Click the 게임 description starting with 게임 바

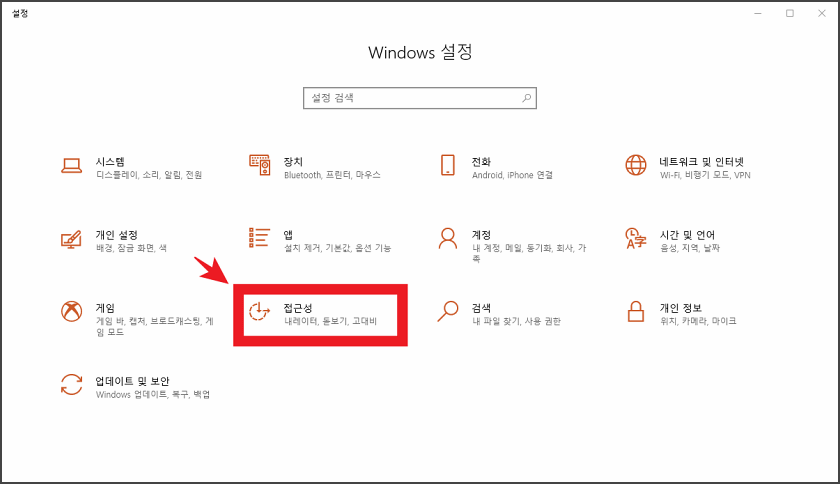155,326
